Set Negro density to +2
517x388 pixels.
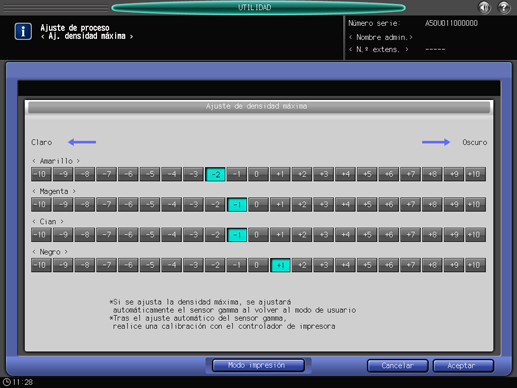pos(302,265)
